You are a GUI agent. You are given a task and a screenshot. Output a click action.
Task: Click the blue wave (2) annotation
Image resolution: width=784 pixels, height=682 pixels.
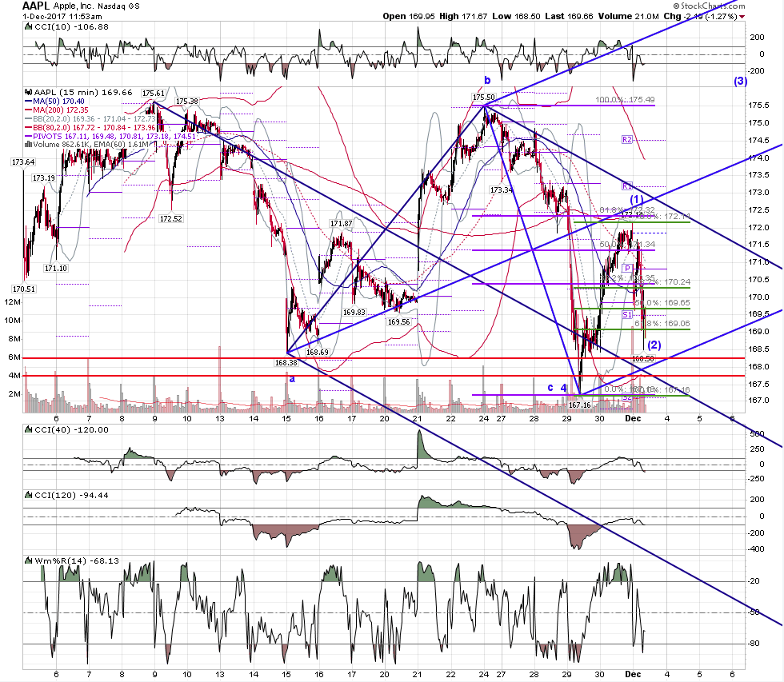(x=654, y=345)
